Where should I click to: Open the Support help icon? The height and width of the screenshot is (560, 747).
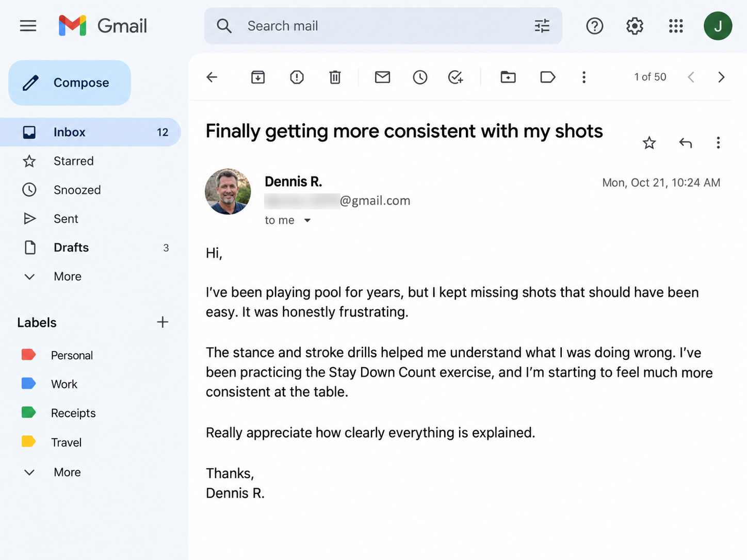[595, 26]
